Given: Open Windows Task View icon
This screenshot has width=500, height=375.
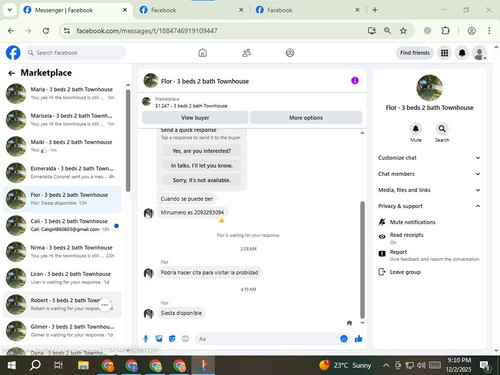Looking at the screenshot, I should [x=59, y=365].
